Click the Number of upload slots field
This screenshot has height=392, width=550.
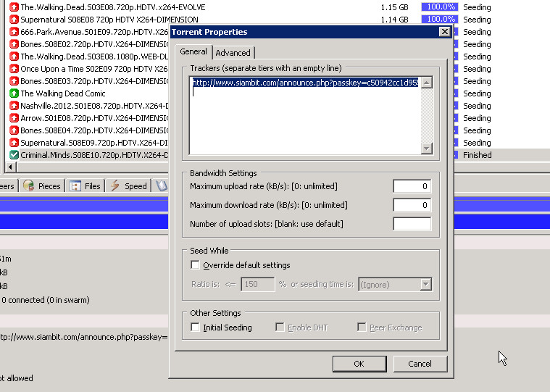coord(412,224)
